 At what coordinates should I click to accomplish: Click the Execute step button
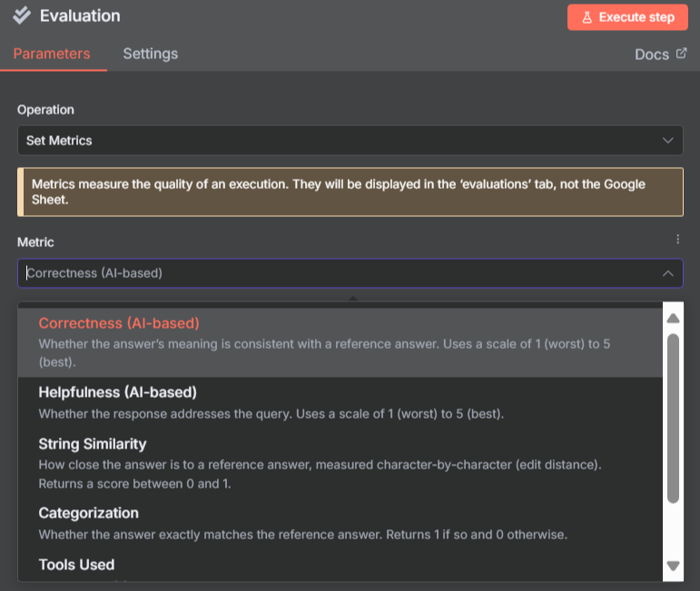(x=627, y=17)
